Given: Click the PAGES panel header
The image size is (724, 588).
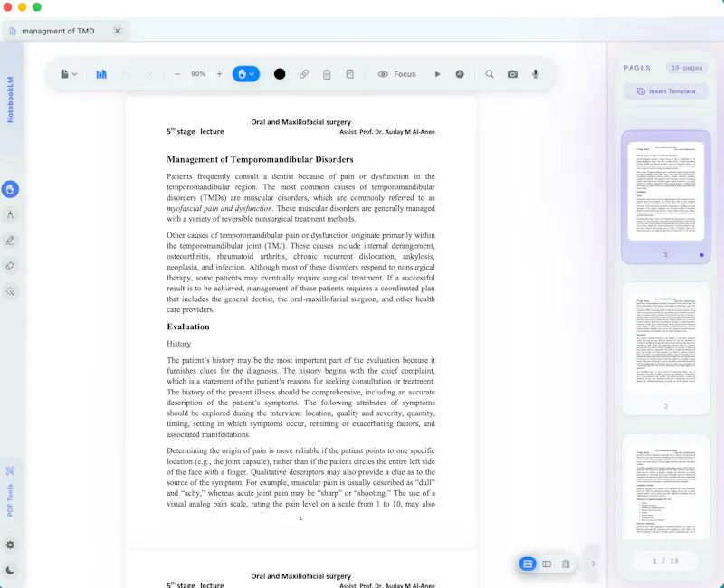Looking at the screenshot, I should pos(637,68).
